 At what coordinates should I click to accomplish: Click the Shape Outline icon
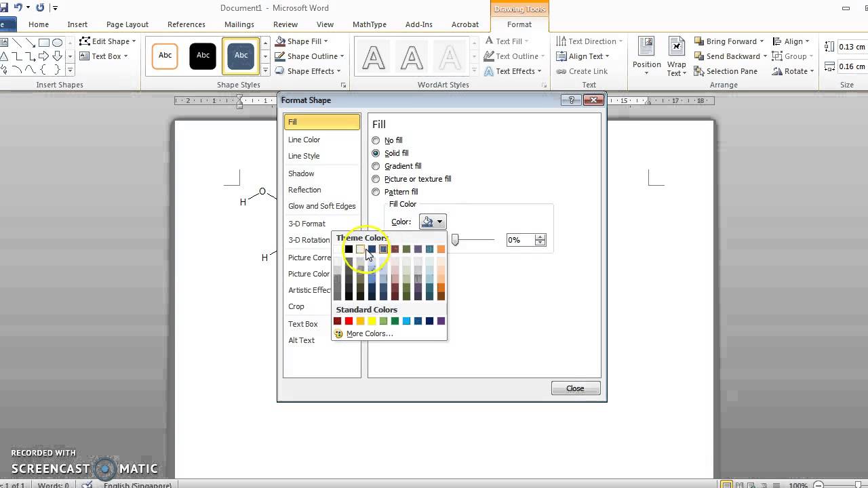tap(279, 56)
